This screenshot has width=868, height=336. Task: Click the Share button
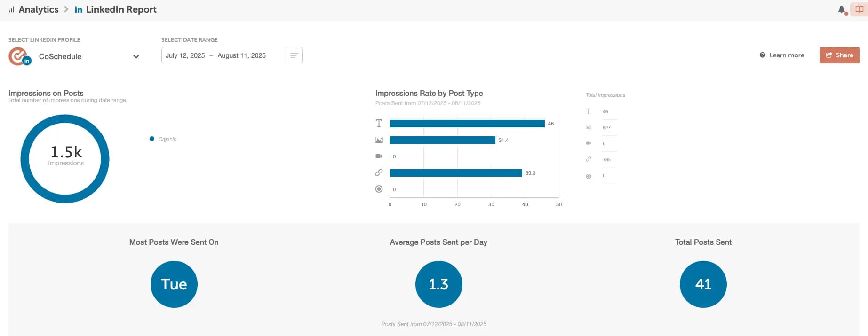[839, 55]
